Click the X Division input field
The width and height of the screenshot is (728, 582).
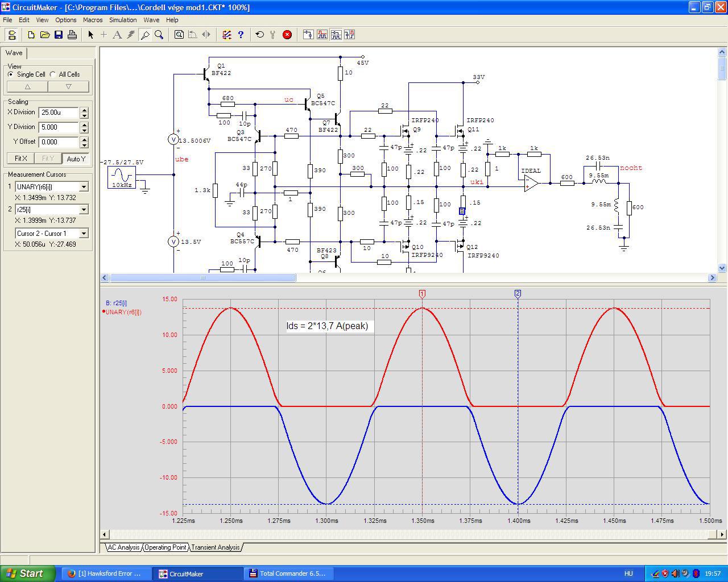(x=59, y=113)
